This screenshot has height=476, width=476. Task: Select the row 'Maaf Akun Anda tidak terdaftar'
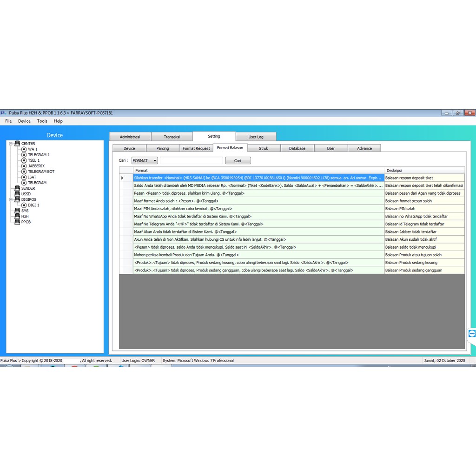258,231
